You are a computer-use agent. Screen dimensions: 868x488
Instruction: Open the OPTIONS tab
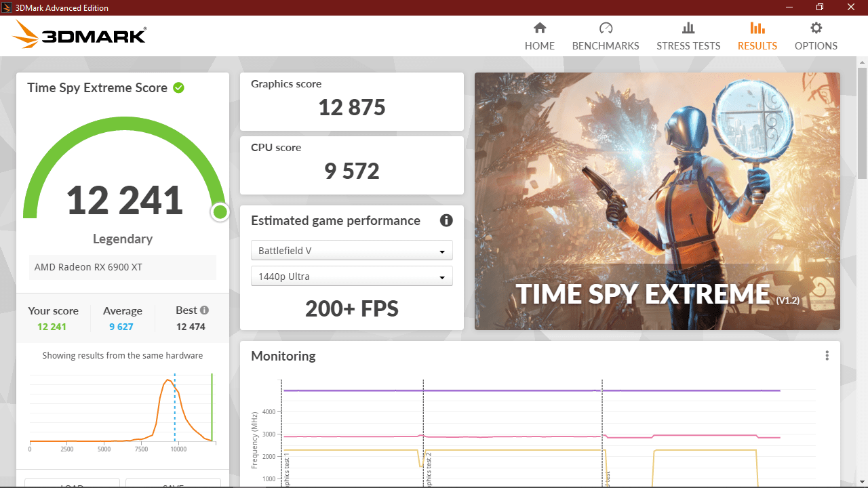coord(816,37)
